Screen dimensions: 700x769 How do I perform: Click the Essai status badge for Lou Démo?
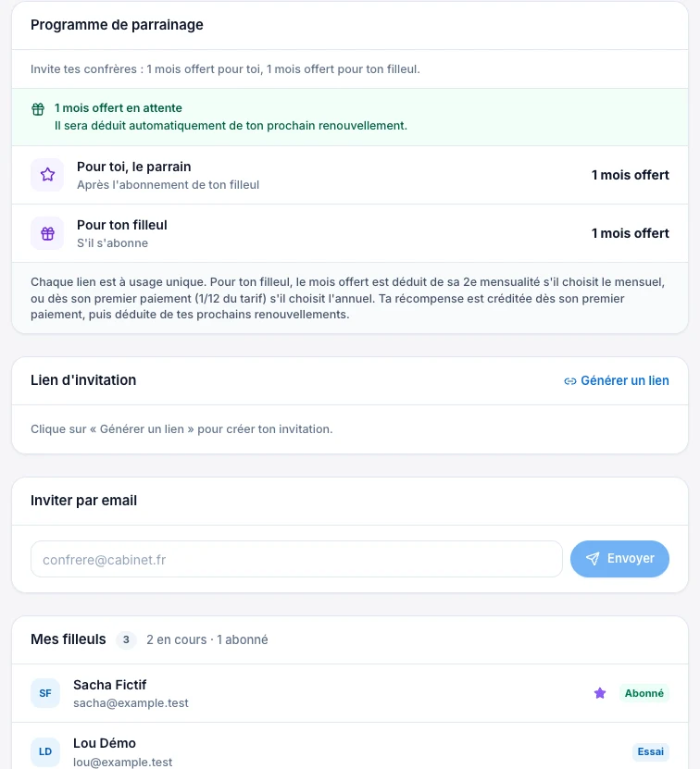click(650, 751)
